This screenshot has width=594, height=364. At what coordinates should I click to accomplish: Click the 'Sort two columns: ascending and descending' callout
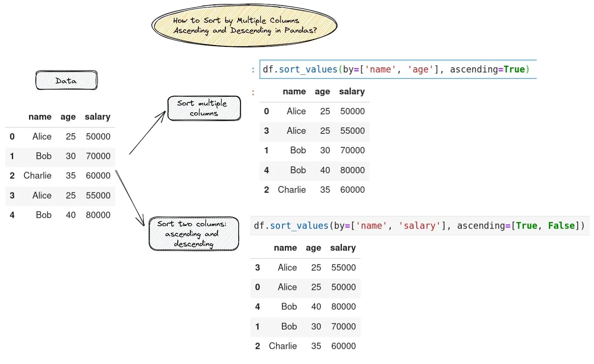pyautogui.click(x=194, y=234)
